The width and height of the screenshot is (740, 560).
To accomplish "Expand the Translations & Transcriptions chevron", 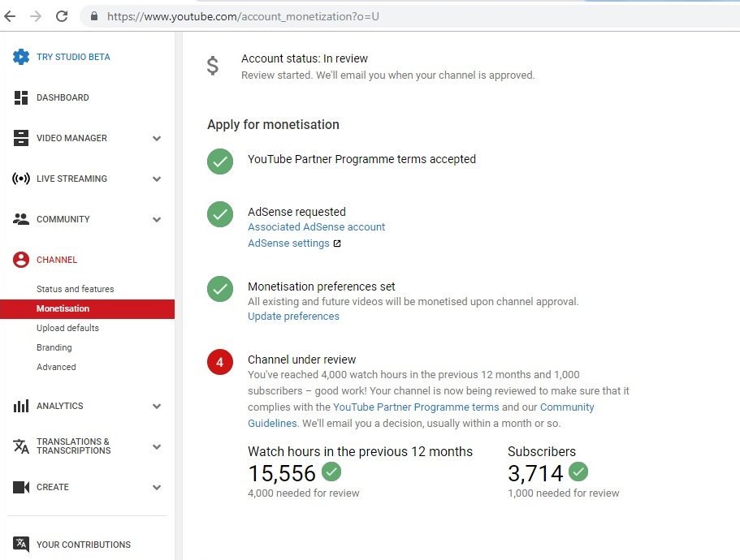I will pyautogui.click(x=157, y=447).
